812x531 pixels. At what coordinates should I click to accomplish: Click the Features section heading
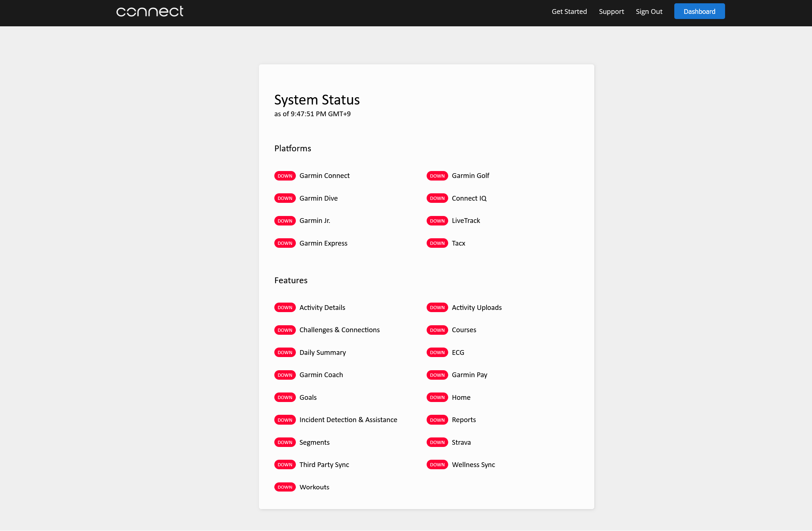(291, 280)
